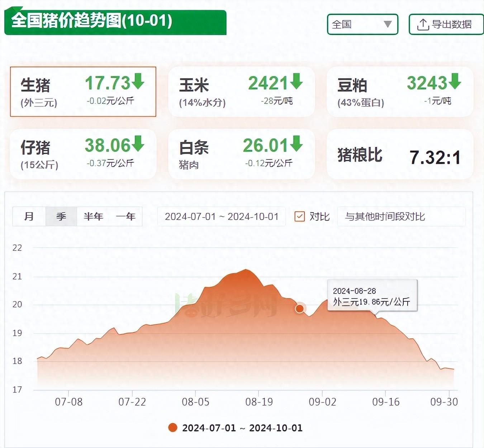Image resolution: width=484 pixels, height=448 pixels.
Task: Click the green down arrow next to 3243
Action: pyautogui.click(x=455, y=81)
